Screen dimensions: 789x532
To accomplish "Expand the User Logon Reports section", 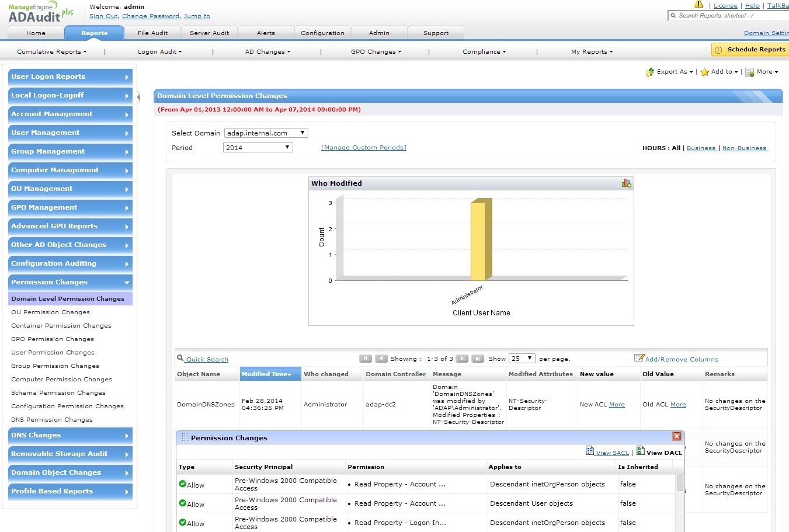I will pos(70,77).
